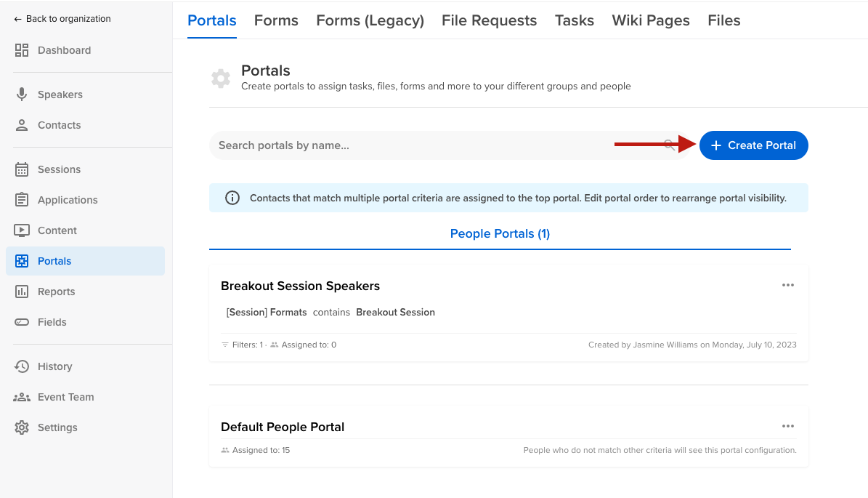Click the Fields sidebar icon
Viewport: 868px width, 498px height.
(22, 322)
